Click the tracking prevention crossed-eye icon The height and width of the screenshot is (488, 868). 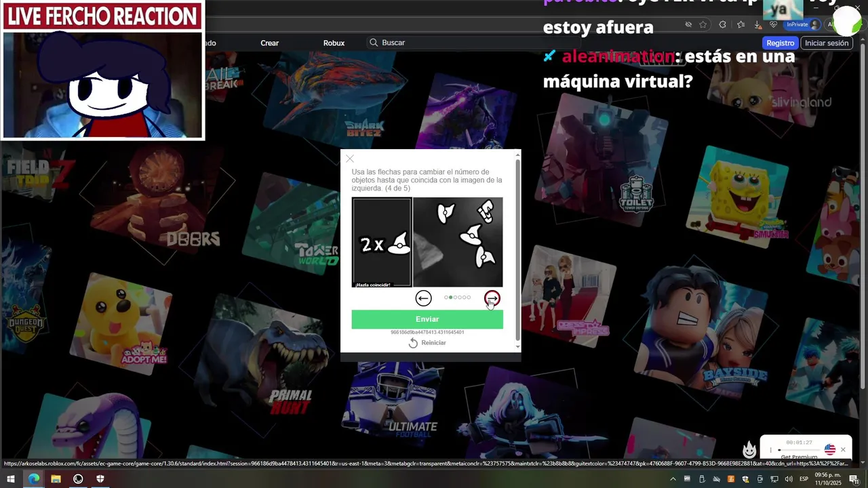pyautogui.click(x=688, y=24)
